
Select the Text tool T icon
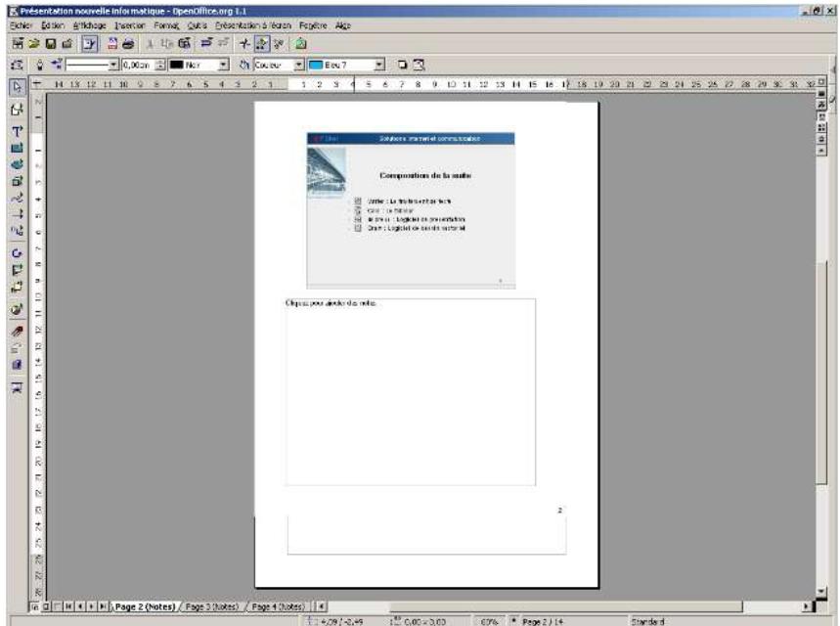click(x=18, y=132)
